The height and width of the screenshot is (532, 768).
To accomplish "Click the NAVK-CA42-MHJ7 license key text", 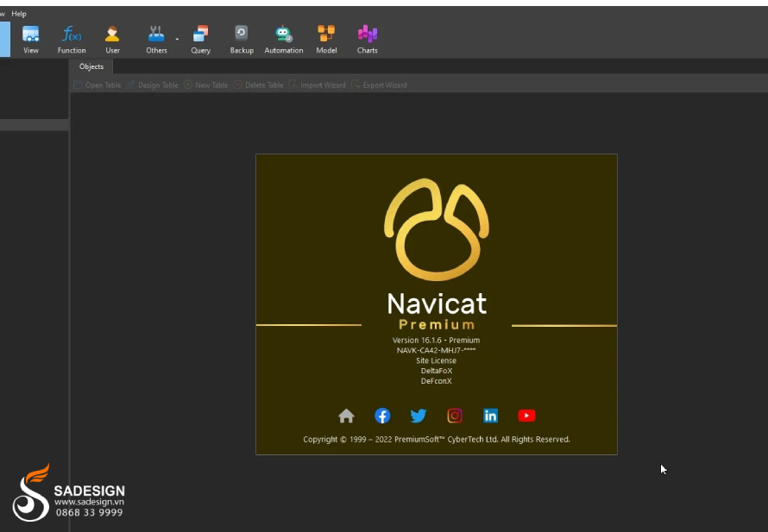I will 436,350.
